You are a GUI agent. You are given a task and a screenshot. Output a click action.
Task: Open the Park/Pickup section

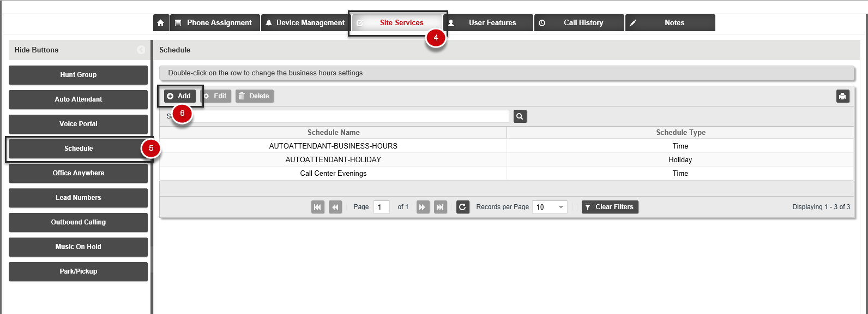[79, 271]
